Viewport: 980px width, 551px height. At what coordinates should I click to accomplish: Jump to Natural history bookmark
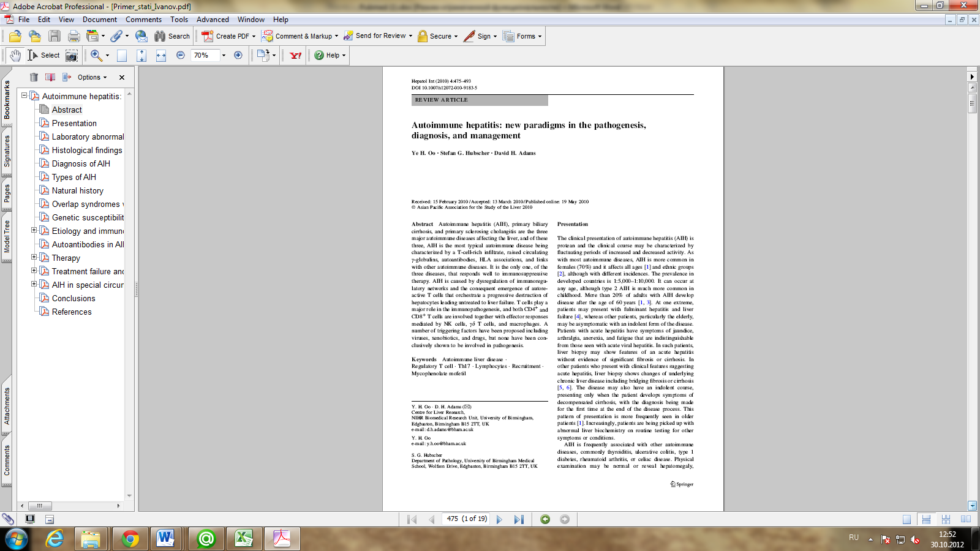[78, 190]
